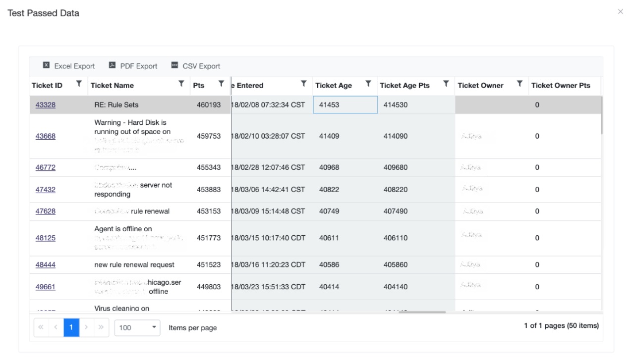Open filter for Ticket Age Pts column
Viewport: 633px width, 364px height.
(x=446, y=84)
